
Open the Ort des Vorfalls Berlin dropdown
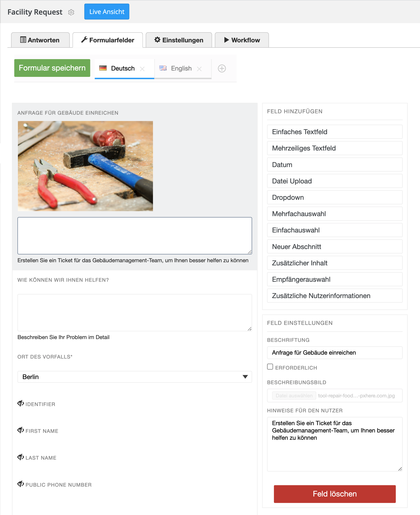point(135,377)
